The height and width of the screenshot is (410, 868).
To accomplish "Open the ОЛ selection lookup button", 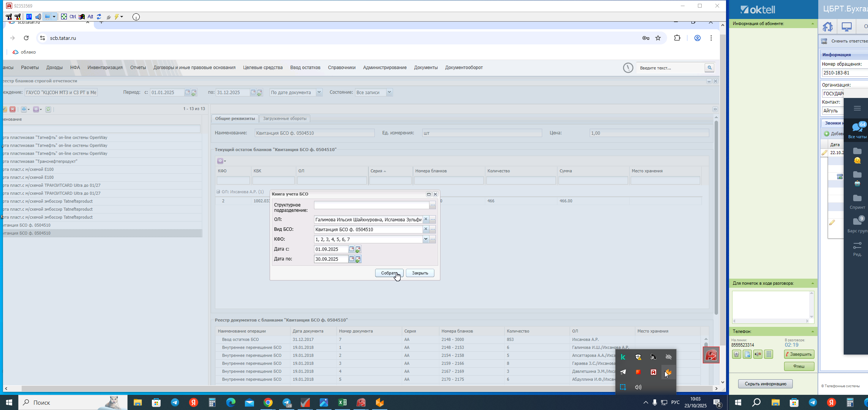I will click(432, 219).
